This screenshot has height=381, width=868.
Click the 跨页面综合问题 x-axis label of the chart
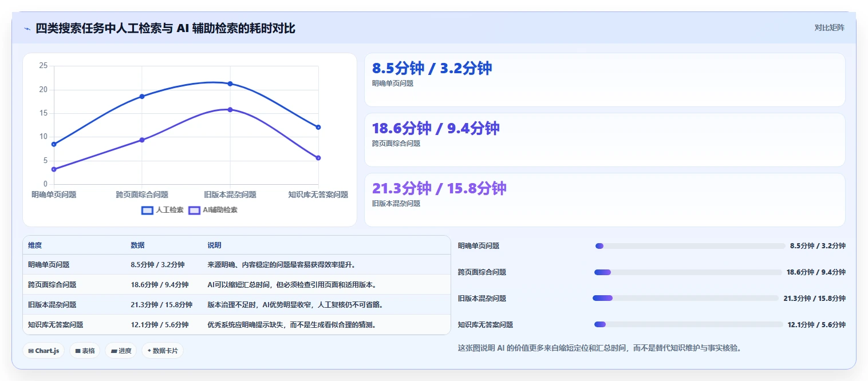142,195
